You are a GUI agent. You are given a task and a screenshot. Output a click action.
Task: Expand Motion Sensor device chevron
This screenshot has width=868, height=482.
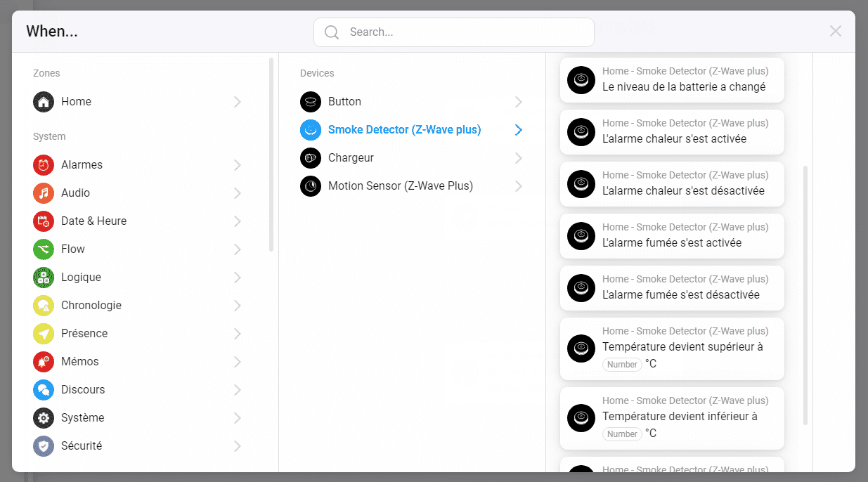(519, 186)
